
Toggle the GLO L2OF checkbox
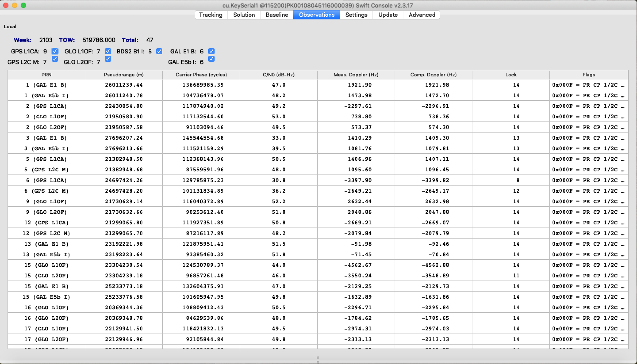pos(108,59)
